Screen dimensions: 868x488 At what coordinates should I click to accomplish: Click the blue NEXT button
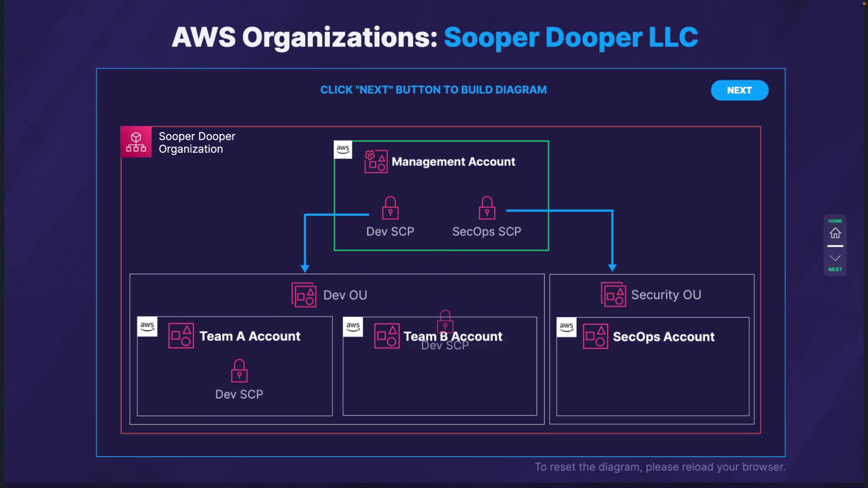pos(739,90)
